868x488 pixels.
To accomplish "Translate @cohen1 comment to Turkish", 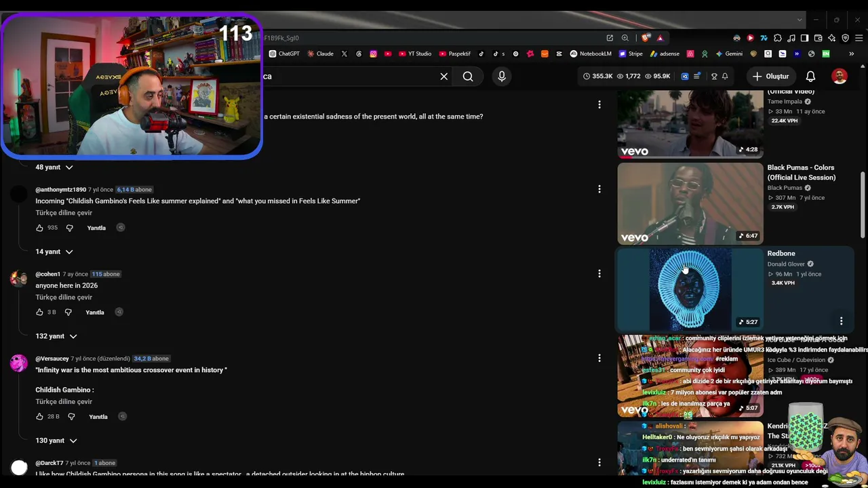I will point(64,298).
